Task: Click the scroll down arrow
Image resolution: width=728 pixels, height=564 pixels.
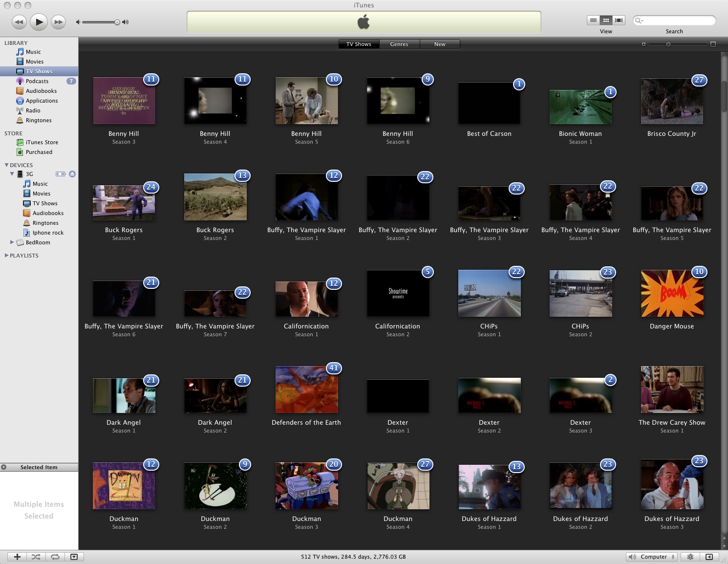Action: click(x=724, y=546)
